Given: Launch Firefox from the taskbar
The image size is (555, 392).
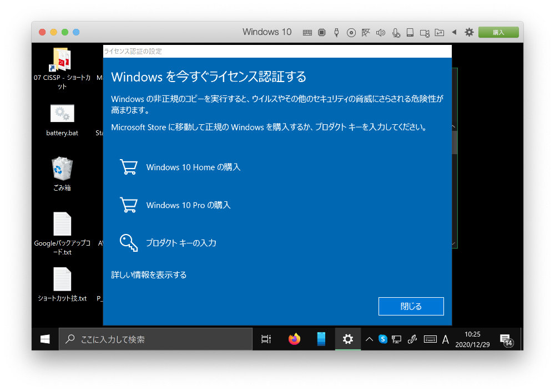Looking at the screenshot, I should (294, 339).
